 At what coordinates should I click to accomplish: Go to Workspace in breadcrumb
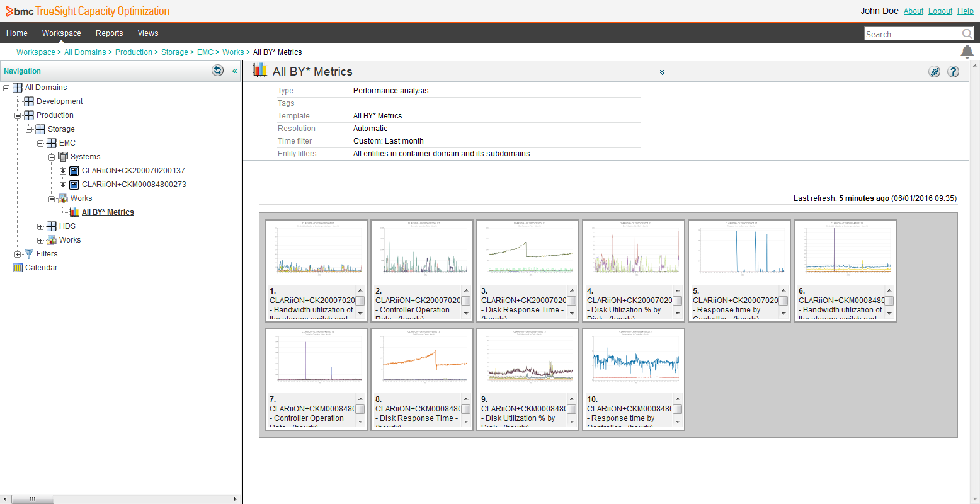pos(36,52)
